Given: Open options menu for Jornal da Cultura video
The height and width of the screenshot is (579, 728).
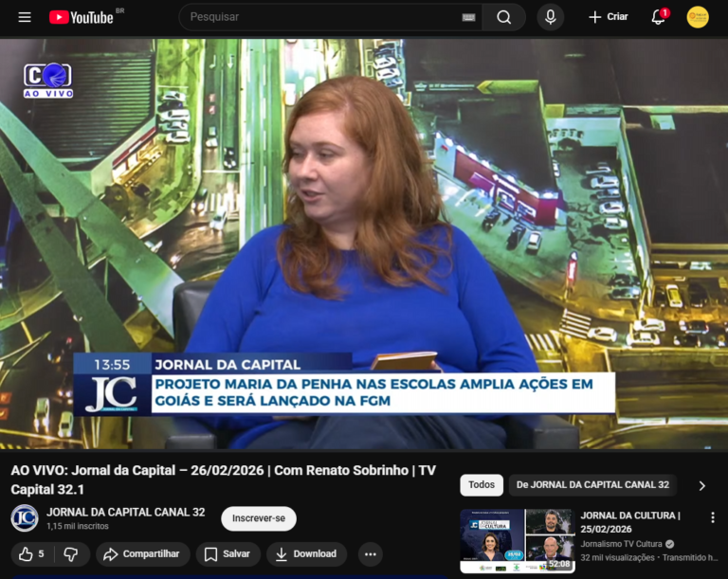Looking at the screenshot, I should point(713,517).
